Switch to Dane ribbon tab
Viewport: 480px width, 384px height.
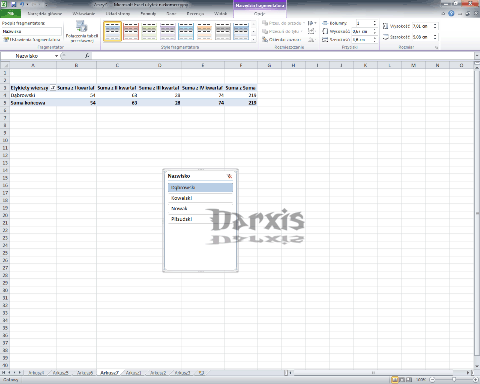click(171, 14)
